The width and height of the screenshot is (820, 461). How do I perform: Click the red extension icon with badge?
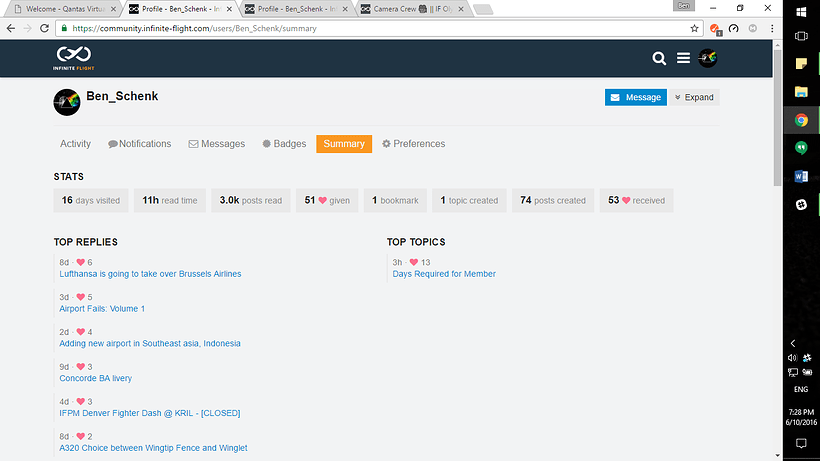point(715,29)
